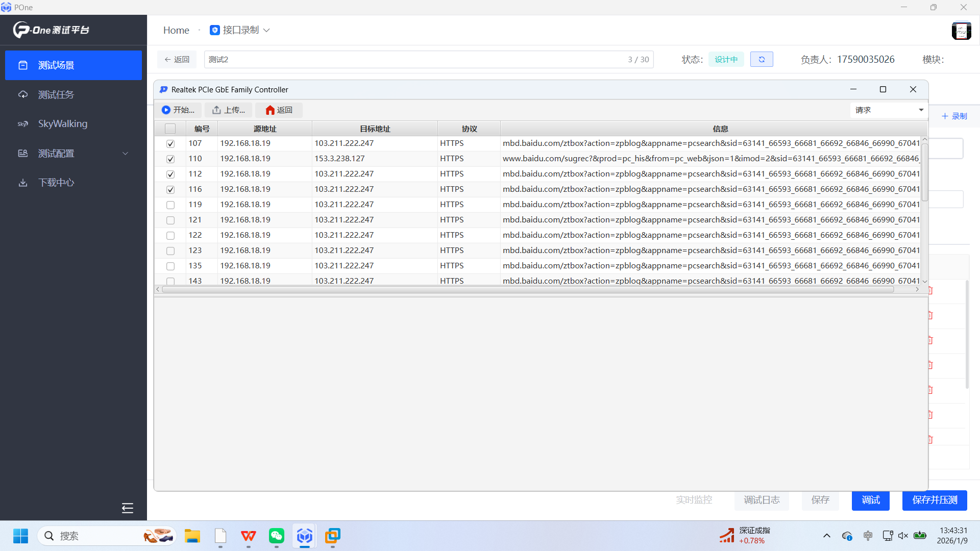Click the horizontal scrollbar under the packet table
Viewport: 980px width, 551px height.
(x=527, y=289)
